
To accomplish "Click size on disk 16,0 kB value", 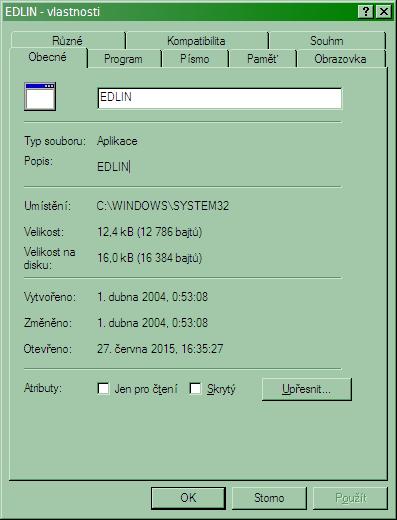I will [150, 258].
